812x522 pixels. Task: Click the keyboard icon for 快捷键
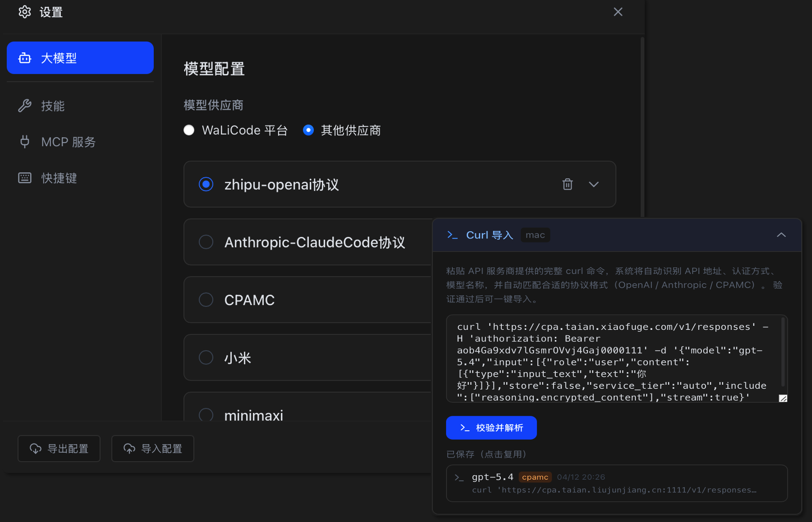pyautogui.click(x=25, y=178)
